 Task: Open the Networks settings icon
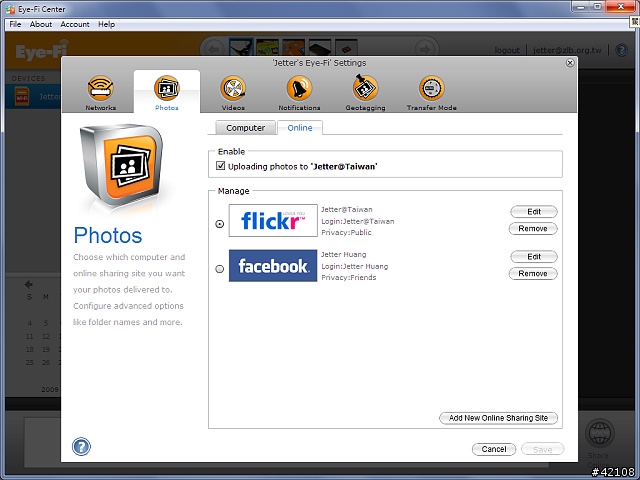click(x=100, y=88)
